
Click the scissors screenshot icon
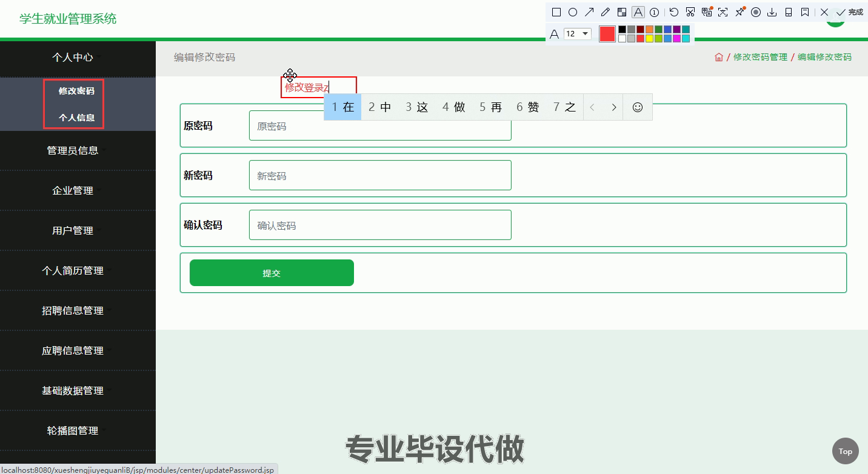click(690, 12)
